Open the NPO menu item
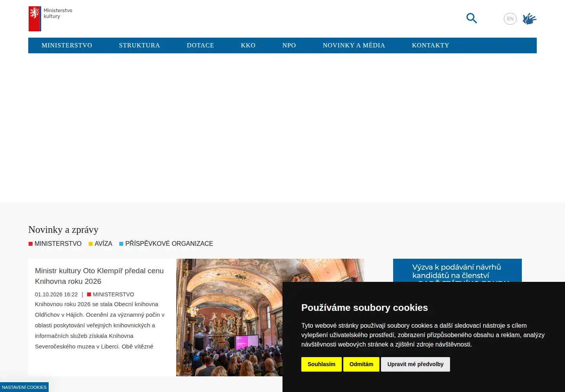The width and height of the screenshot is (565, 392). point(289,45)
